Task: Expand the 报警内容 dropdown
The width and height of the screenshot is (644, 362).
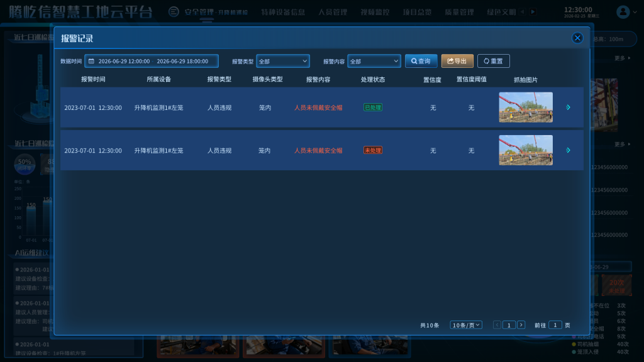Action: 374,61
